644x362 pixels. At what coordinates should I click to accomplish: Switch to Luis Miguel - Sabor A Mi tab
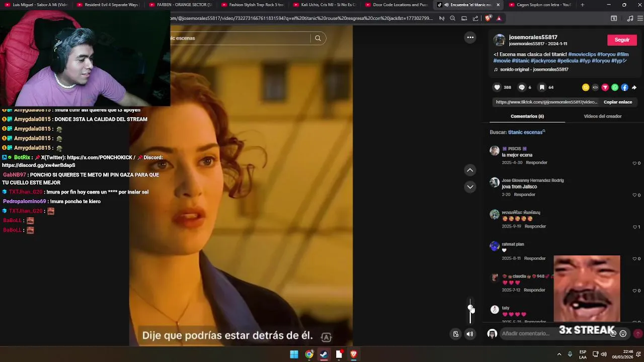[36, 5]
